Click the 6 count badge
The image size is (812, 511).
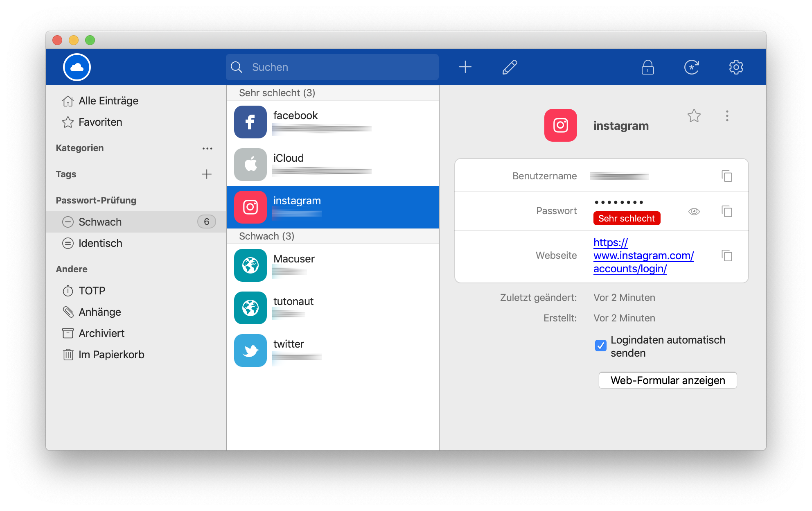[x=206, y=222]
